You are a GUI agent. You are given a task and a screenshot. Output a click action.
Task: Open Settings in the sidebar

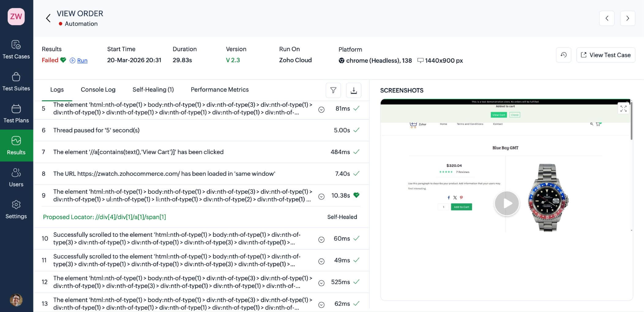tap(16, 210)
